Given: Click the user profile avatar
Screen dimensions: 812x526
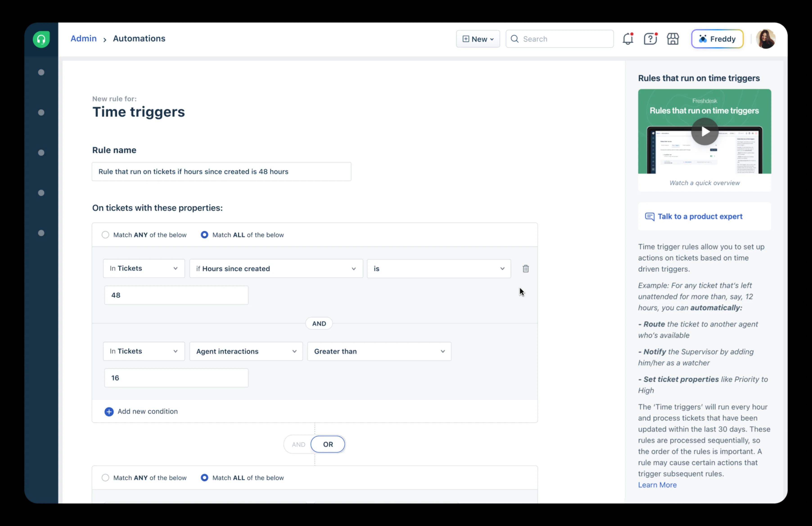Looking at the screenshot, I should (766, 39).
